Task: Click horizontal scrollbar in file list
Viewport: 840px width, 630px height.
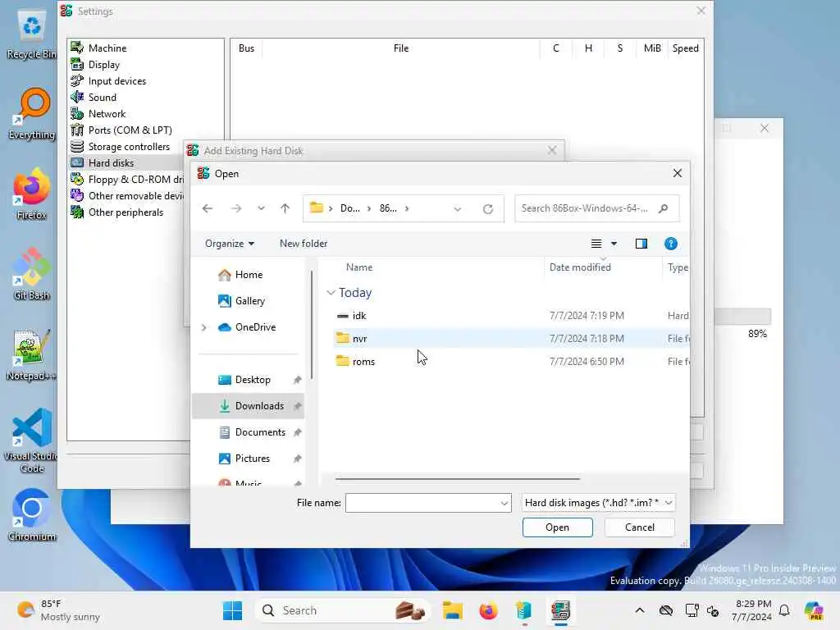Action: [x=458, y=478]
